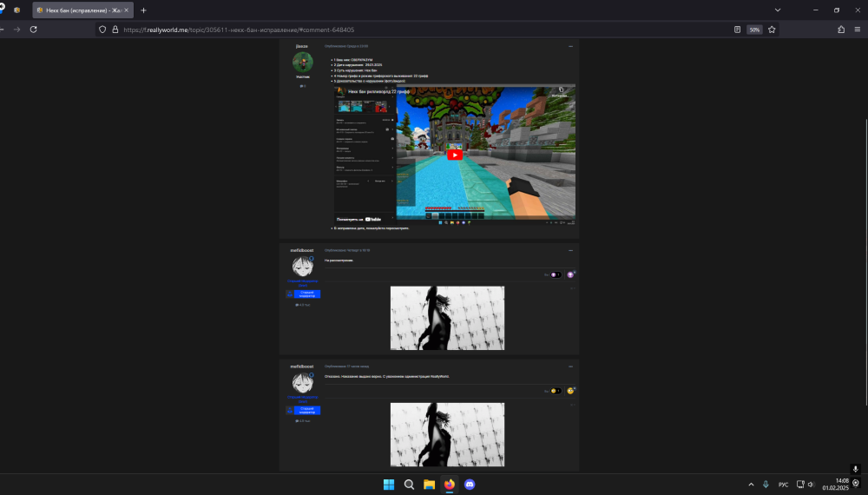
Task: Launch File Explorer from the taskbar
Action: pyautogui.click(x=429, y=485)
